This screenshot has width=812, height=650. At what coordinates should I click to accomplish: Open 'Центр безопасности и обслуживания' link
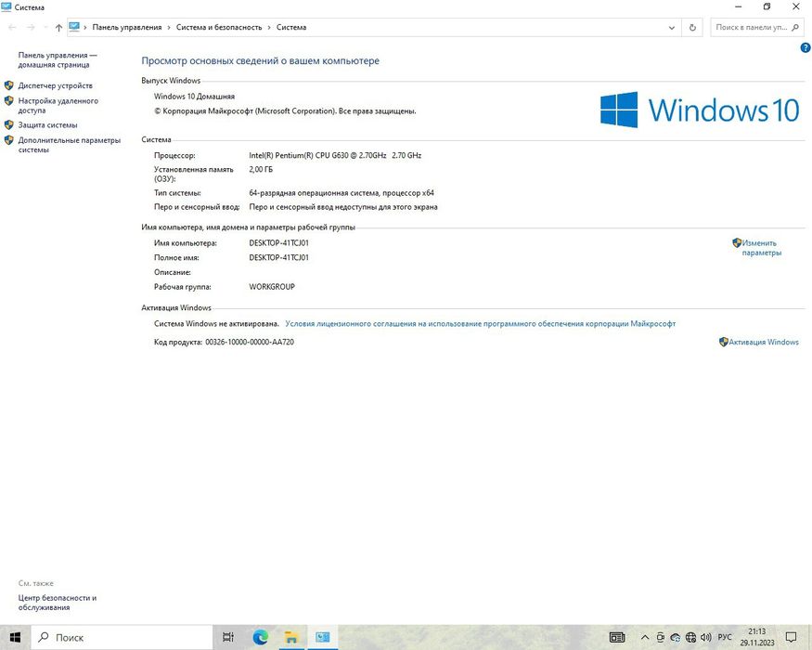pos(58,603)
